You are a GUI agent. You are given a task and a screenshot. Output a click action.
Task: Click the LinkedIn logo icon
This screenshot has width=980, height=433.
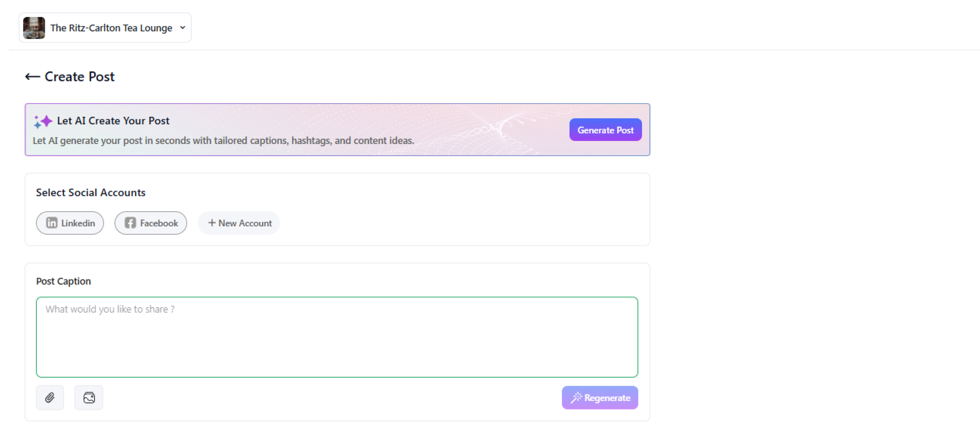(x=51, y=223)
